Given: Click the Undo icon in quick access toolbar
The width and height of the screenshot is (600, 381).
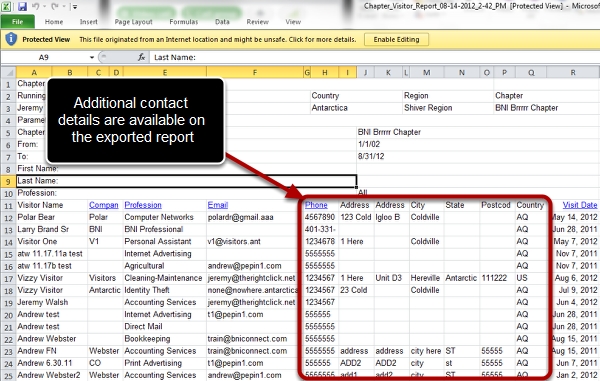Looking at the screenshot, I should [36, 6].
